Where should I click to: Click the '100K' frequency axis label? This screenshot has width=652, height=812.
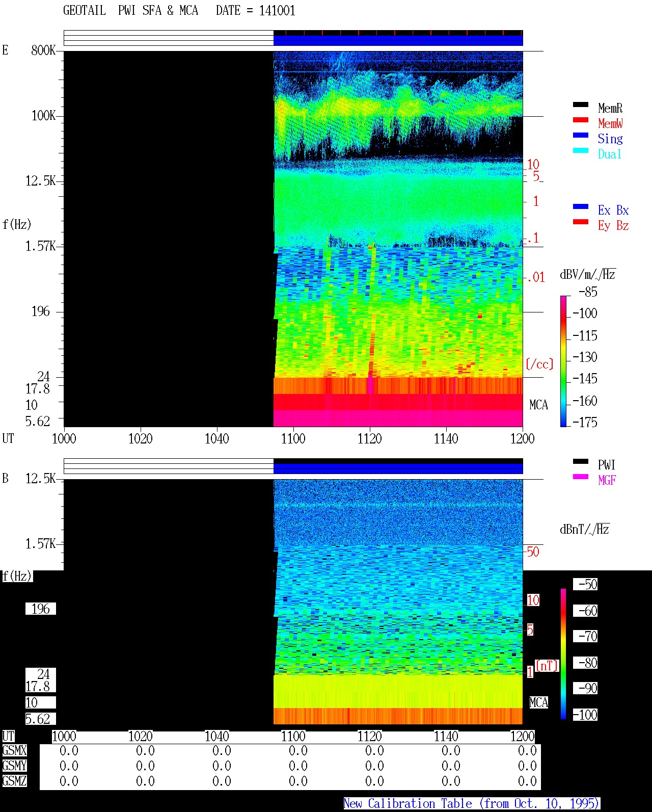click(43, 115)
